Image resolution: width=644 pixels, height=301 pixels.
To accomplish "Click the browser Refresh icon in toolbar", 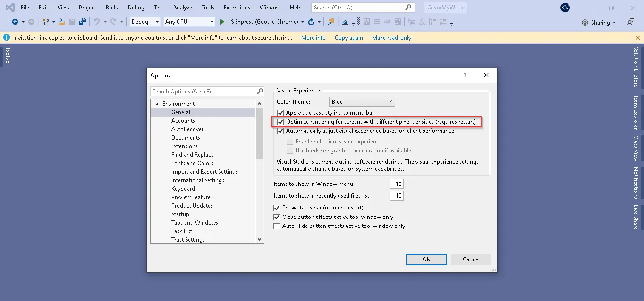I will click(x=311, y=22).
